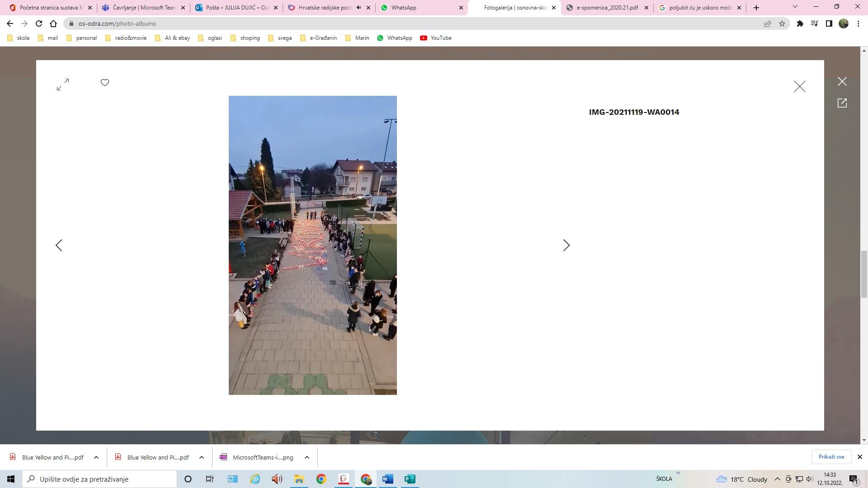The width and height of the screenshot is (868, 488).
Task: Open the e-Građanin bookmark folder
Action: coord(323,38)
